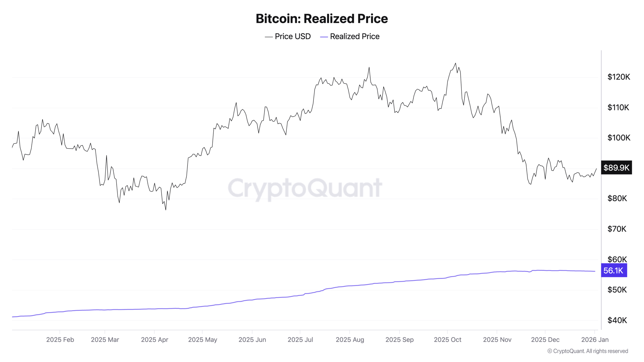The width and height of the screenshot is (644, 362).
Task: Select the 2025 Apr x-axis label
Action: [154, 340]
